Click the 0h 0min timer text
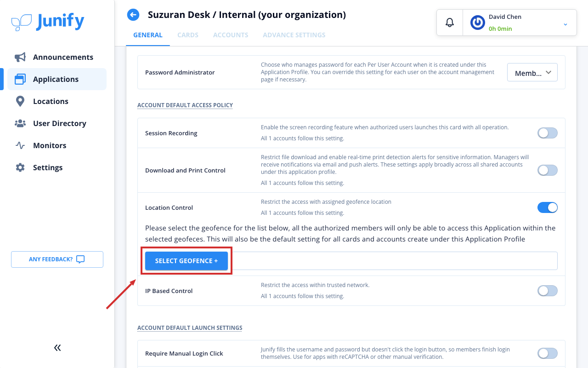Viewport: 588px width, 368px height. point(500,29)
